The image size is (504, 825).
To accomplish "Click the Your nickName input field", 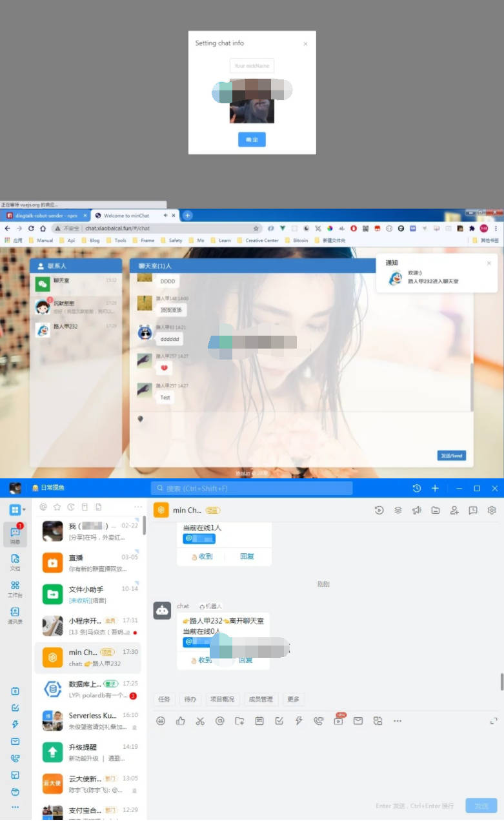I will pyautogui.click(x=252, y=65).
